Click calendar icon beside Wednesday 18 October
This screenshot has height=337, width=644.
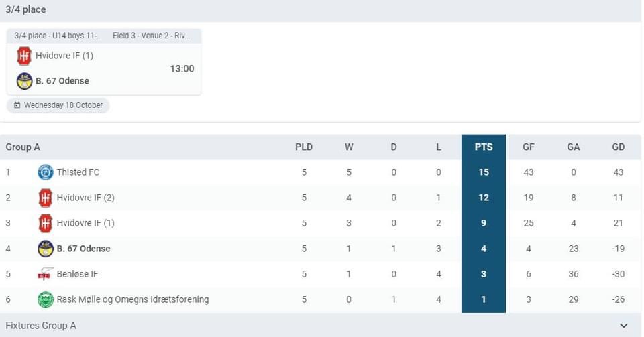pyautogui.click(x=17, y=105)
